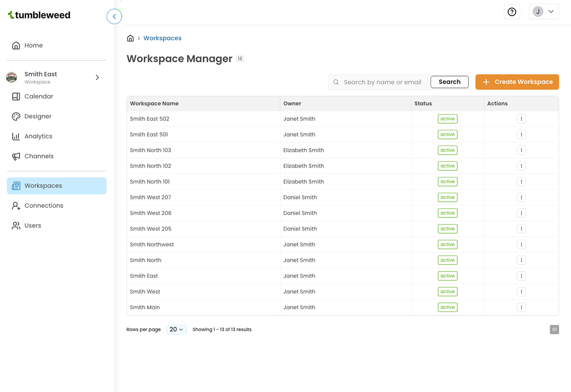Open the actions menu for Smith Main

(x=521, y=307)
